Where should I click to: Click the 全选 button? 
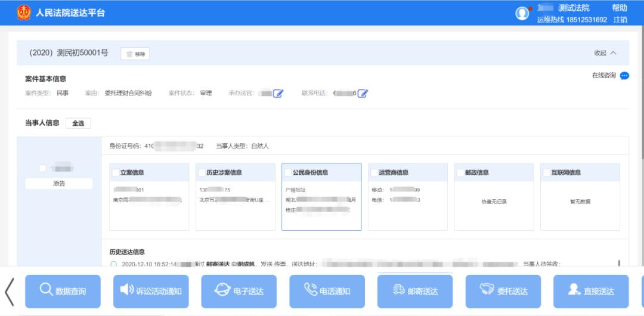tap(78, 123)
